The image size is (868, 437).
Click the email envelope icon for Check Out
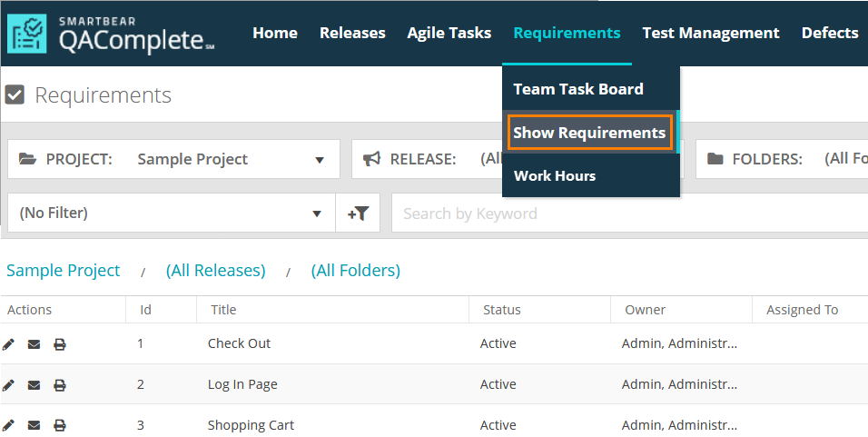click(34, 344)
